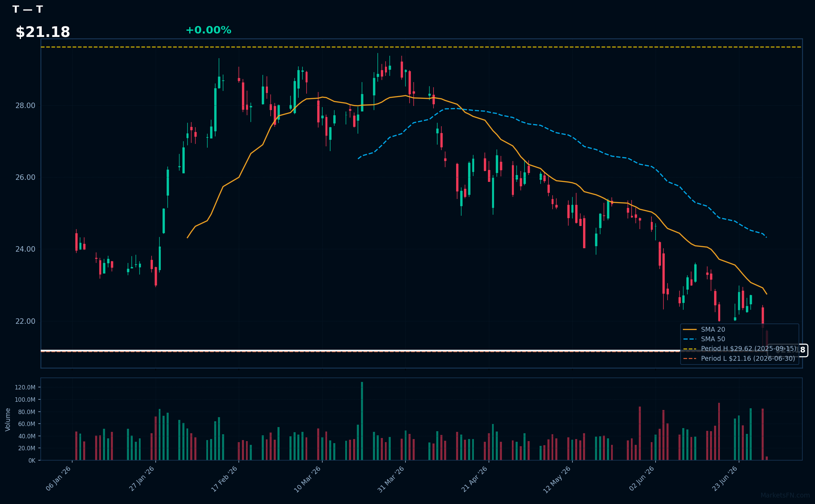The image size is (815, 504).
Task: Click the "T — T" ticker title
Action: coord(27,9)
